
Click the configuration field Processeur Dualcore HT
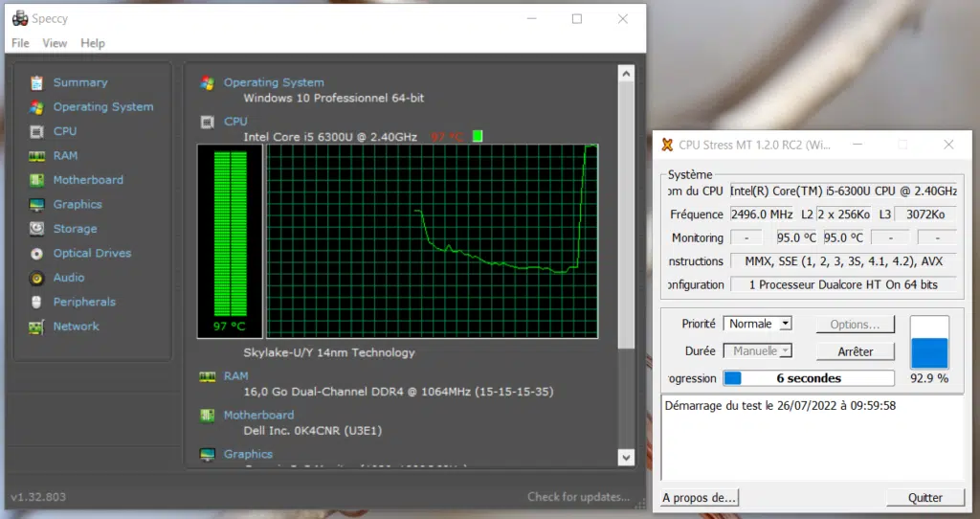tap(843, 284)
